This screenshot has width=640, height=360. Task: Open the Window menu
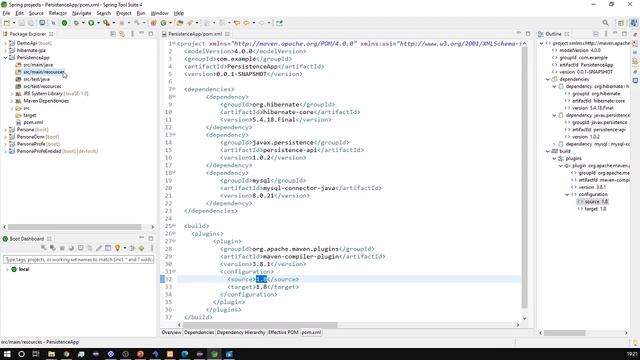159,13
